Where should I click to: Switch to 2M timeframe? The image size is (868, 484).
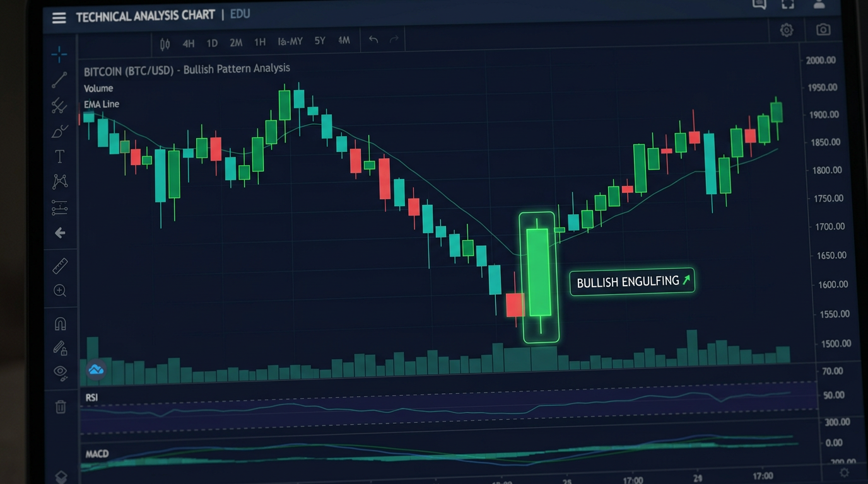pos(236,43)
